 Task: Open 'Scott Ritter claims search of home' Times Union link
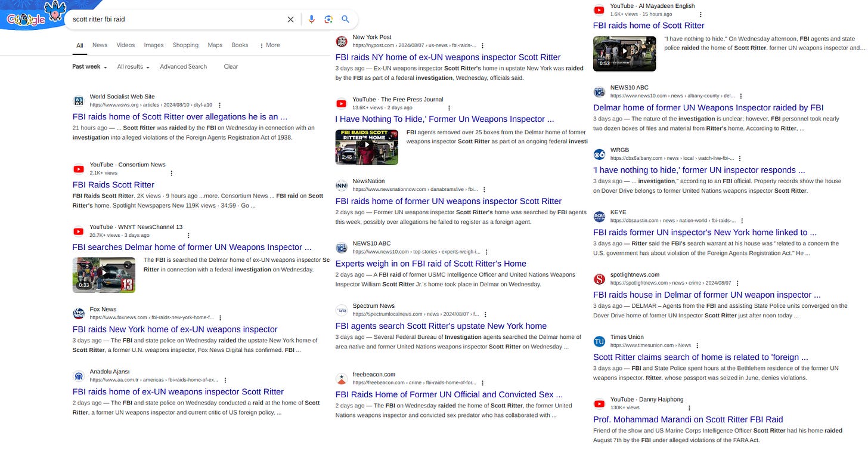[x=701, y=357]
